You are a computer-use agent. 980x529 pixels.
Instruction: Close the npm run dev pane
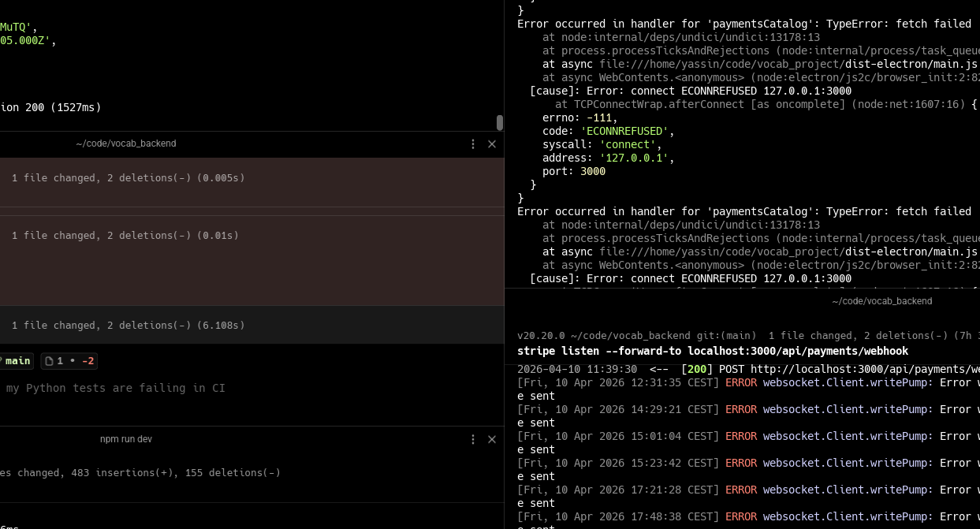click(x=492, y=439)
